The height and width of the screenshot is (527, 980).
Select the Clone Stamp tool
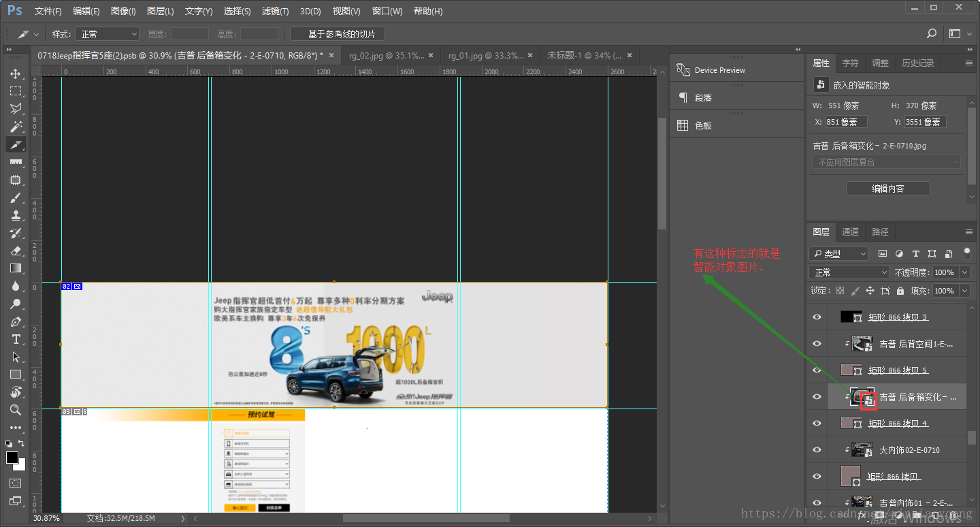[16, 215]
